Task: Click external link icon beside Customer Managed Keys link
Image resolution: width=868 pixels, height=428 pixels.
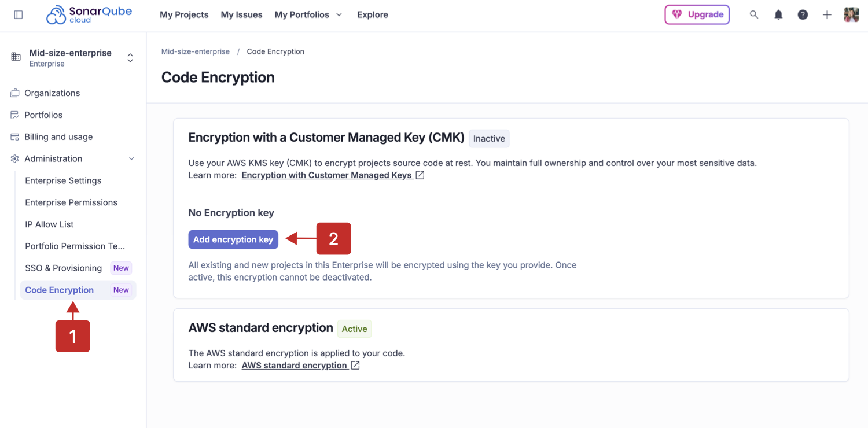Action: [x=420, y=175]
